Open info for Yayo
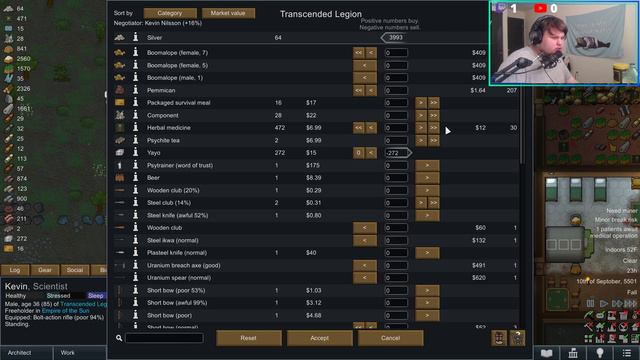 tap(136, 152)
